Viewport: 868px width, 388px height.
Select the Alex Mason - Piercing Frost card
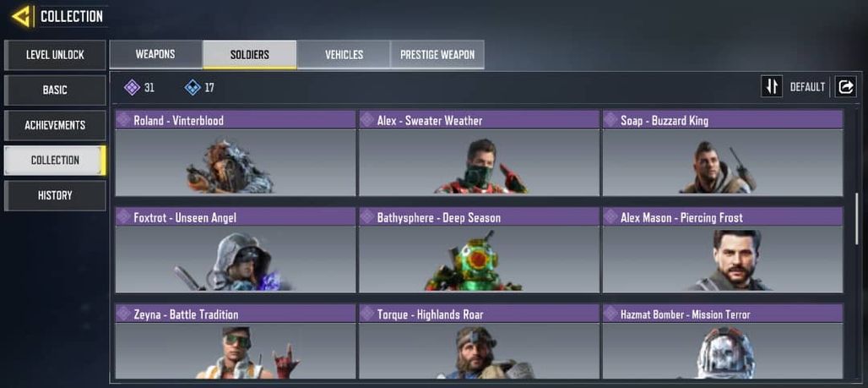[x=723, y=250]
